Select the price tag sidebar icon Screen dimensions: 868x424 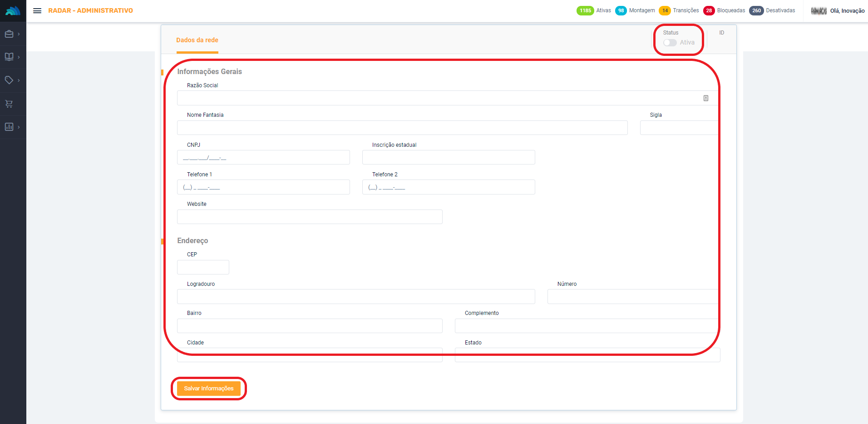9,80
